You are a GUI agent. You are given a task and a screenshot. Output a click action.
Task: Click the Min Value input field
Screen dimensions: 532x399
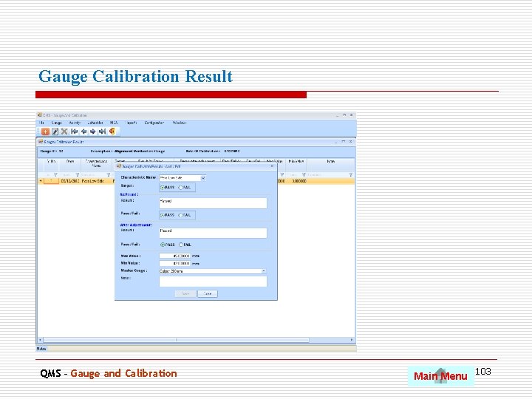point(174,264)
